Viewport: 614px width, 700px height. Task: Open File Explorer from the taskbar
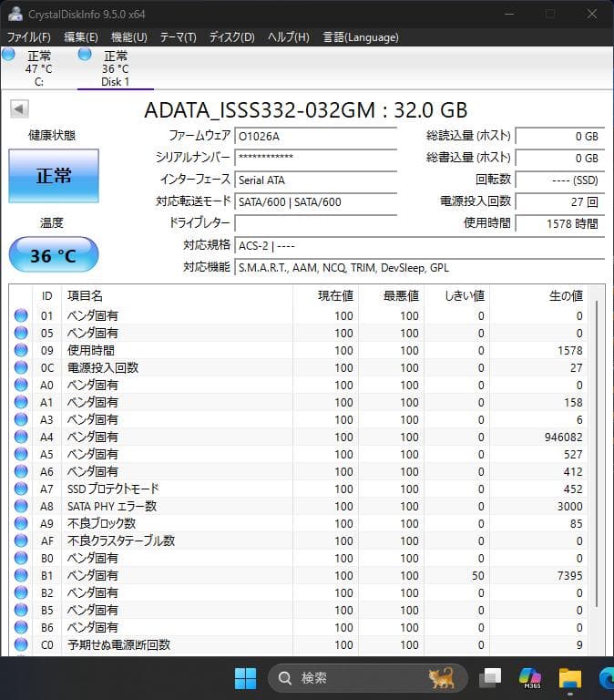click(x=570, y=678)
